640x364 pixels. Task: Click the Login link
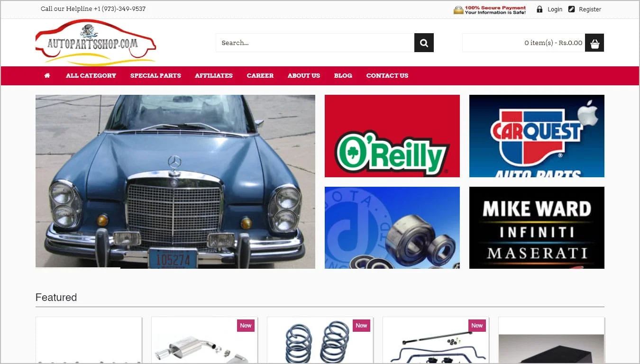[x=555, y=9]
